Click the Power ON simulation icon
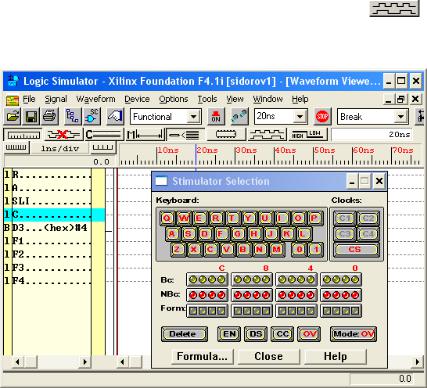The width and height of the screenshot is (427, 388). pyautogui.click(x=216, y=117)
